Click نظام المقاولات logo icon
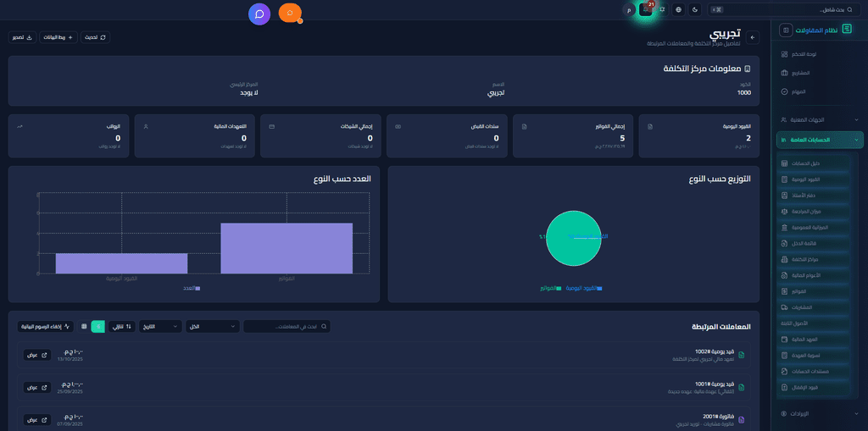 pyautogui.click(x=846, y=30)
